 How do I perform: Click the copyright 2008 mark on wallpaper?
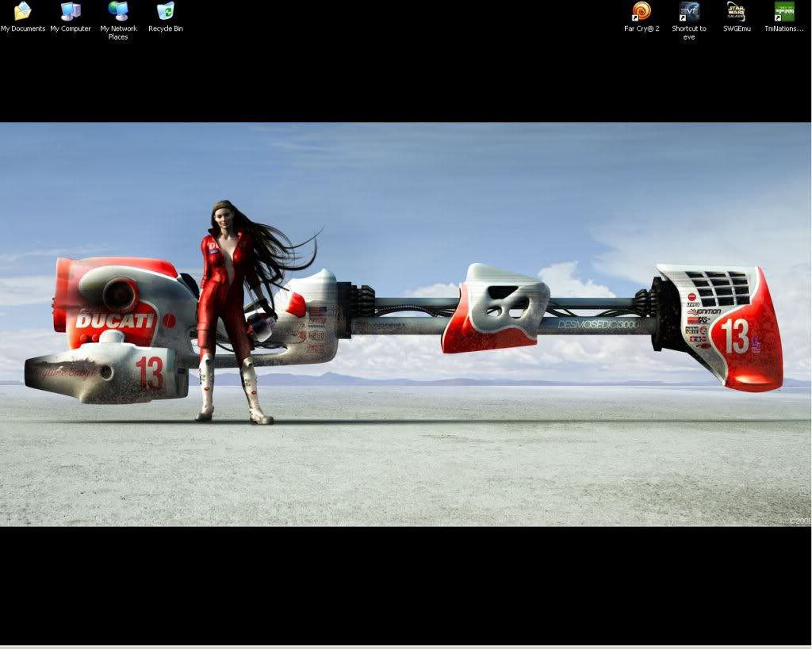click(799, 521)
